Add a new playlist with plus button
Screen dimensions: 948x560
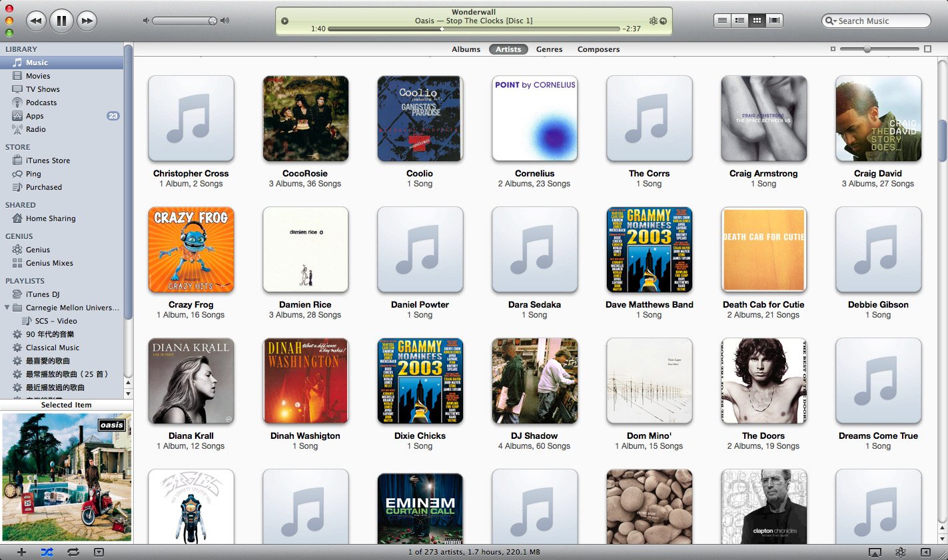click(x=21, y=552)
